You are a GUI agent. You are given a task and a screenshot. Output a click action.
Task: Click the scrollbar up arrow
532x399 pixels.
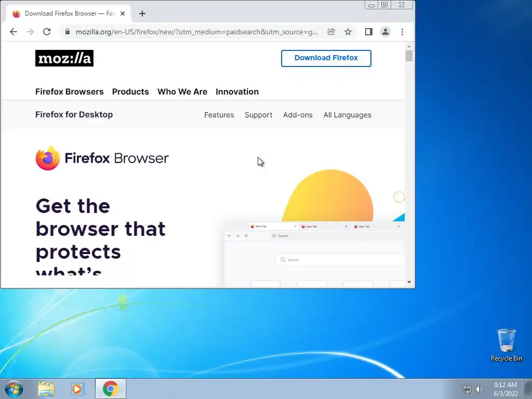[409, 46]
